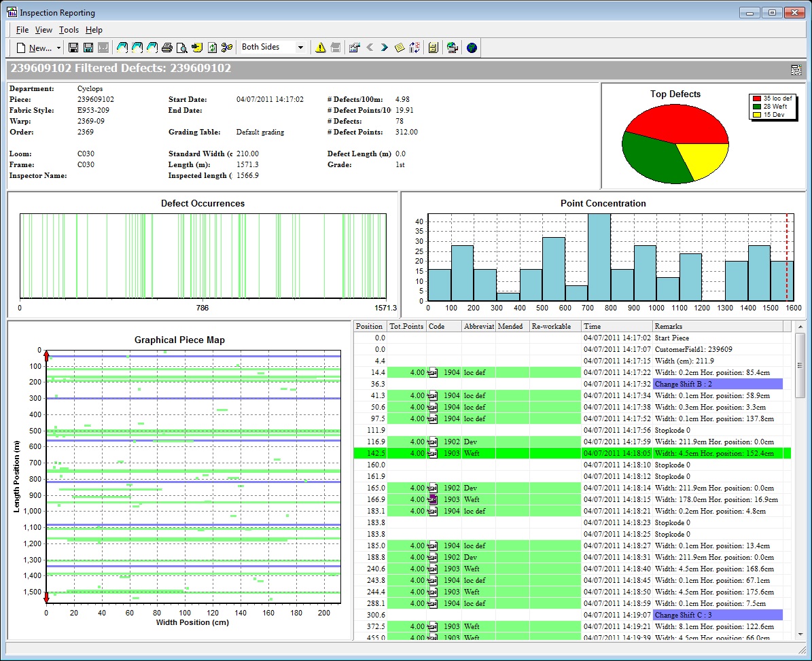Sort by the Position column header

pyautogui.click(x=370, y=327)
